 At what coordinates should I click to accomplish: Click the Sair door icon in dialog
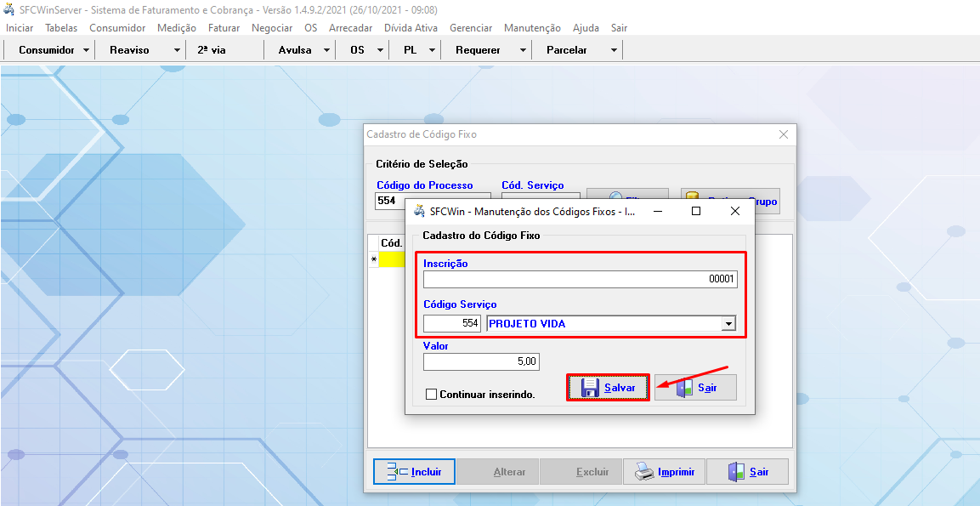[684, 388]
